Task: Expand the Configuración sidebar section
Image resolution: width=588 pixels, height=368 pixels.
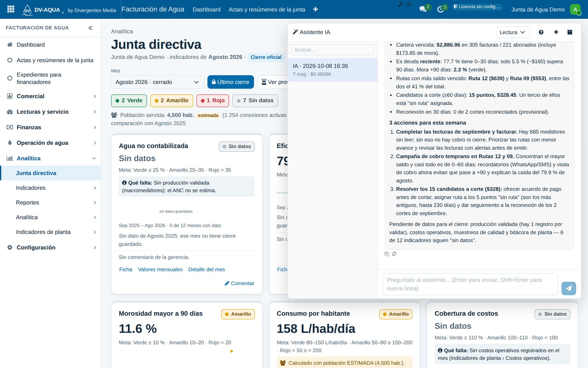Action: pos(50,248)
